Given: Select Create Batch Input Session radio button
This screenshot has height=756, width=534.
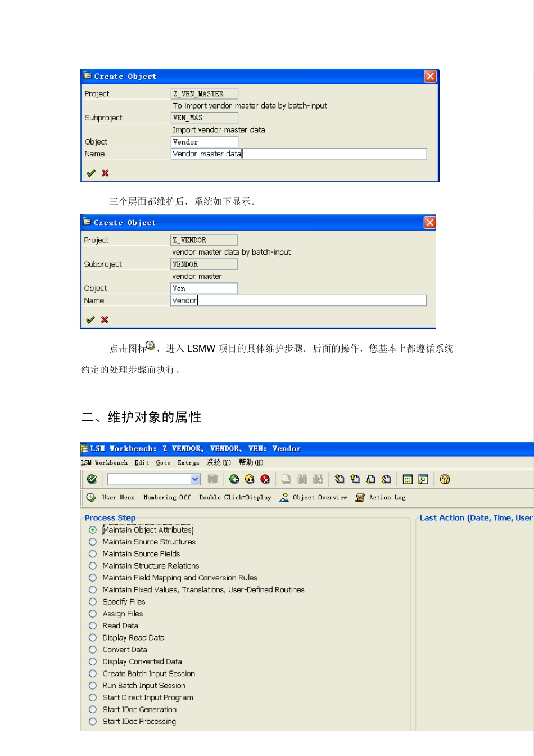Looking at the screenshot, I should coord(93,673).
